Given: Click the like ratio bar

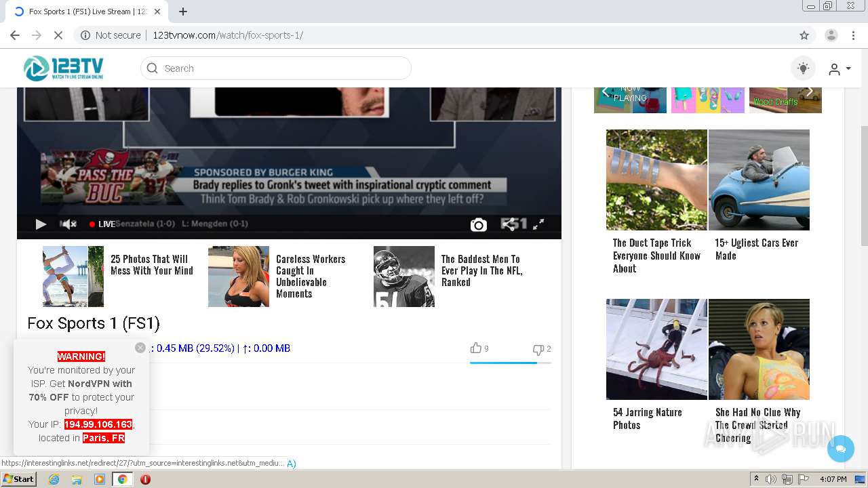Looking at the screenshot, I should point(510,363).
